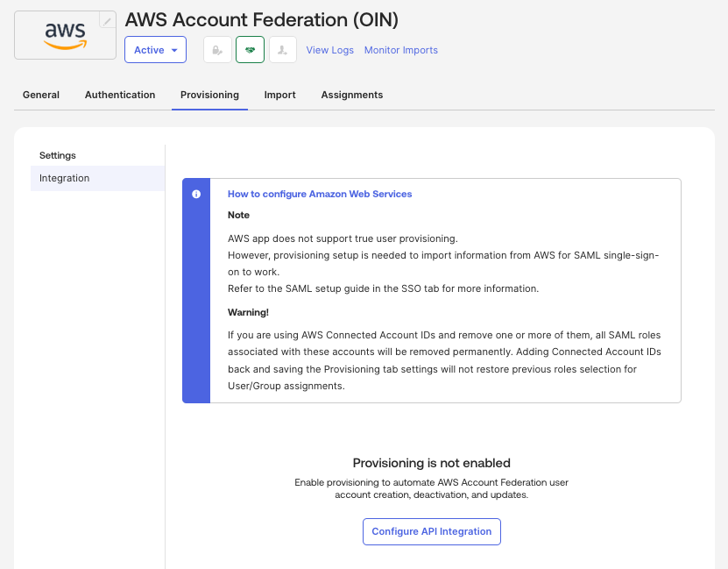Open the Active status dropdown
The image size is (728, 569).
pos(156,50)
